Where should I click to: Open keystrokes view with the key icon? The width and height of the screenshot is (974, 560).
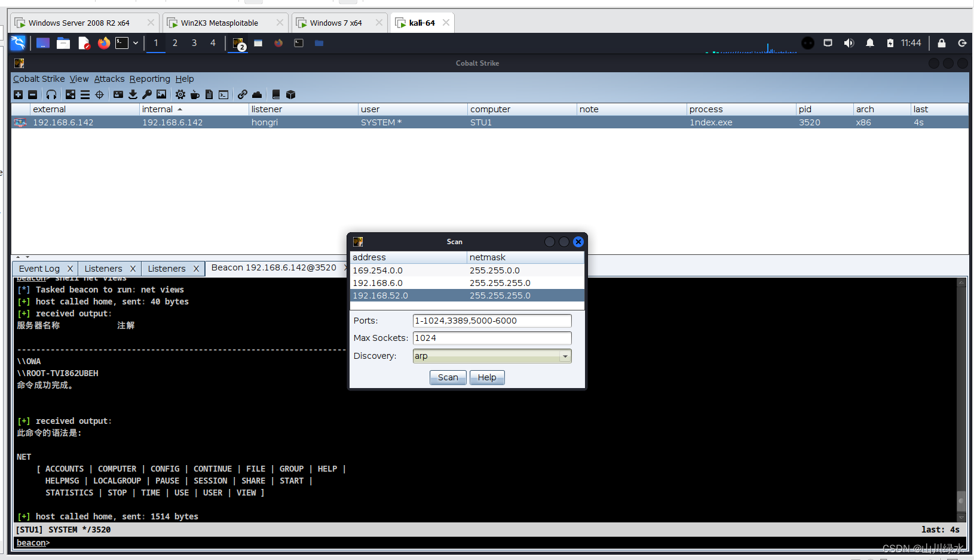[x=147, y=94]
